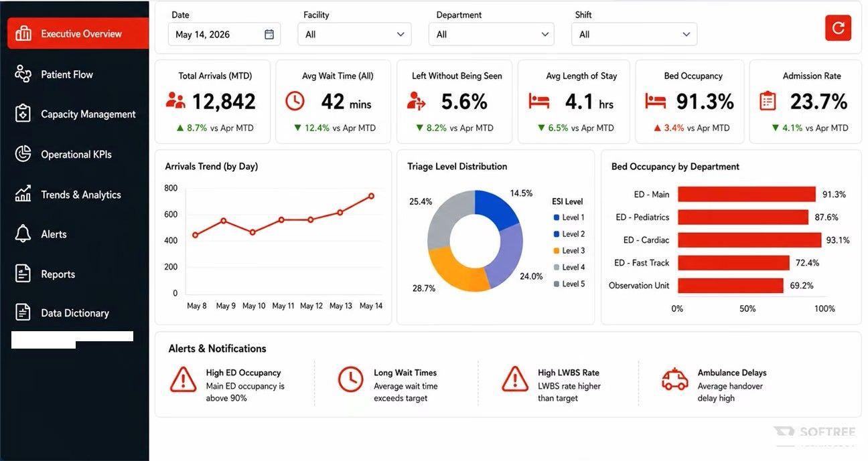The height and width of the screenshot is (461, 868).
Task: Click the High LWBS Rate alert title
Action: 569,373
